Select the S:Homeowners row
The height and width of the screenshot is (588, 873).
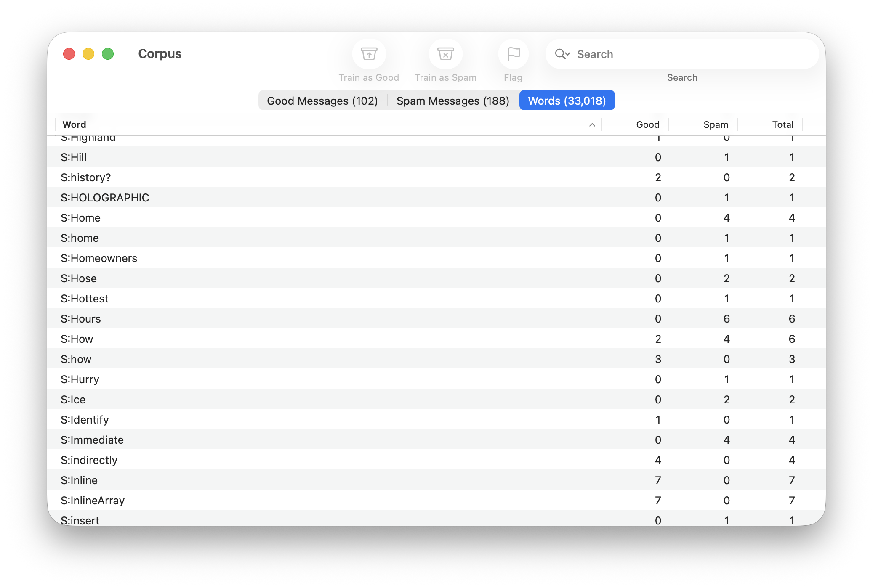click(99, 258)
